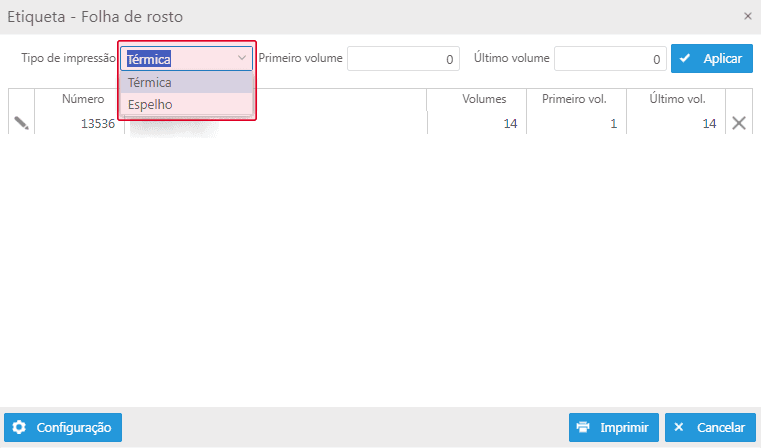Viewport: 761px width, 448px height.
Task: Click the gear icon on Configuração button
Action: pos(19,427)
